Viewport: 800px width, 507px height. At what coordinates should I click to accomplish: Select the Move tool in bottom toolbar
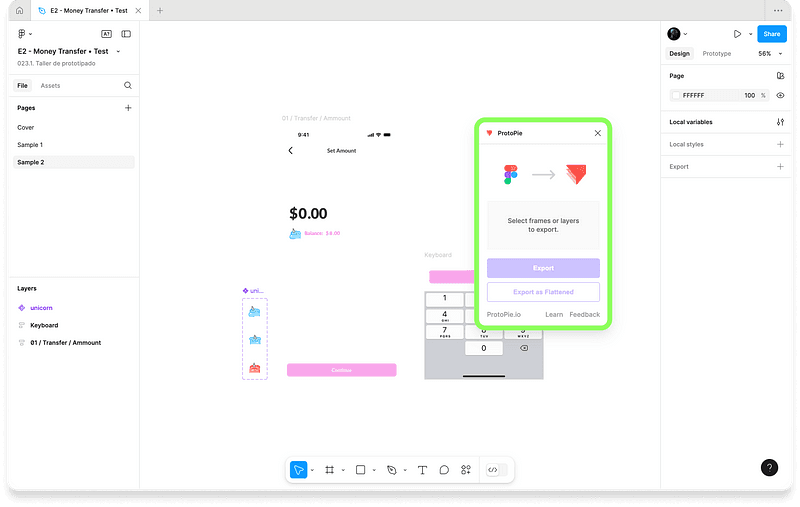point(298,470)
